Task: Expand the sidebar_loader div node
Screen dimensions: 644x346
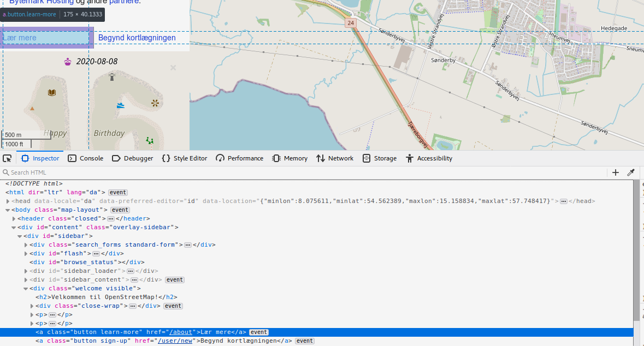Action: (26, 271)
